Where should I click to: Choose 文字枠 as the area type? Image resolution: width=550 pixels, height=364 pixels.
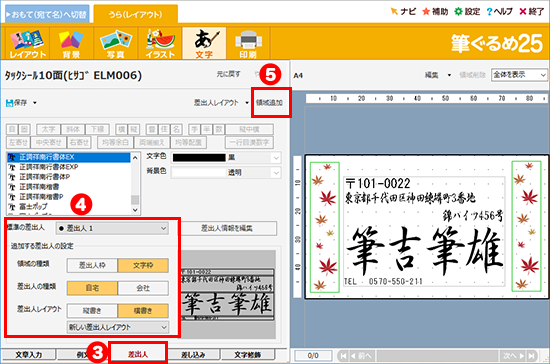click(143, 265)
